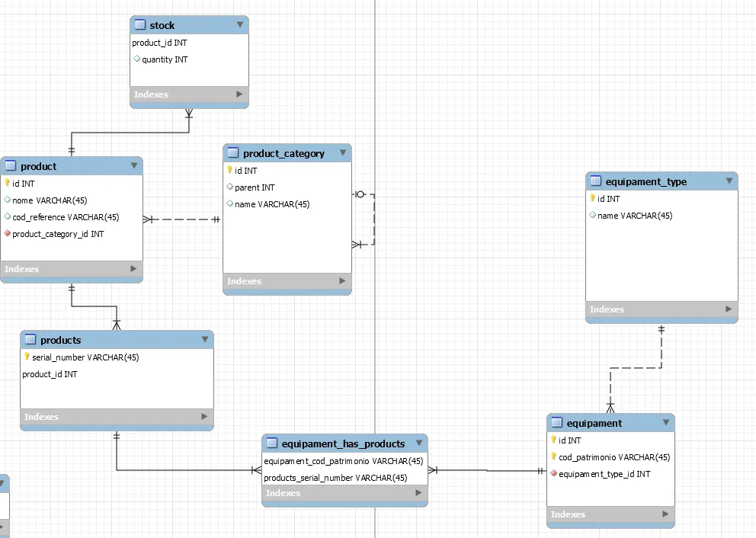The image size is (756, 538).
Task: Expand Indexes section of product_category table
Action: click(x=342, y=281)
